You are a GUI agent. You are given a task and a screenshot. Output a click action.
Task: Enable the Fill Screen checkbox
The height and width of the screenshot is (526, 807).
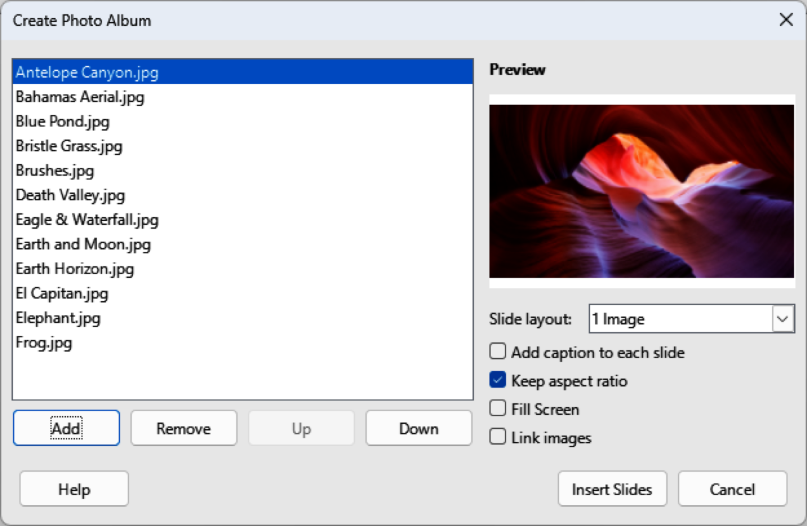coord(497,409)
